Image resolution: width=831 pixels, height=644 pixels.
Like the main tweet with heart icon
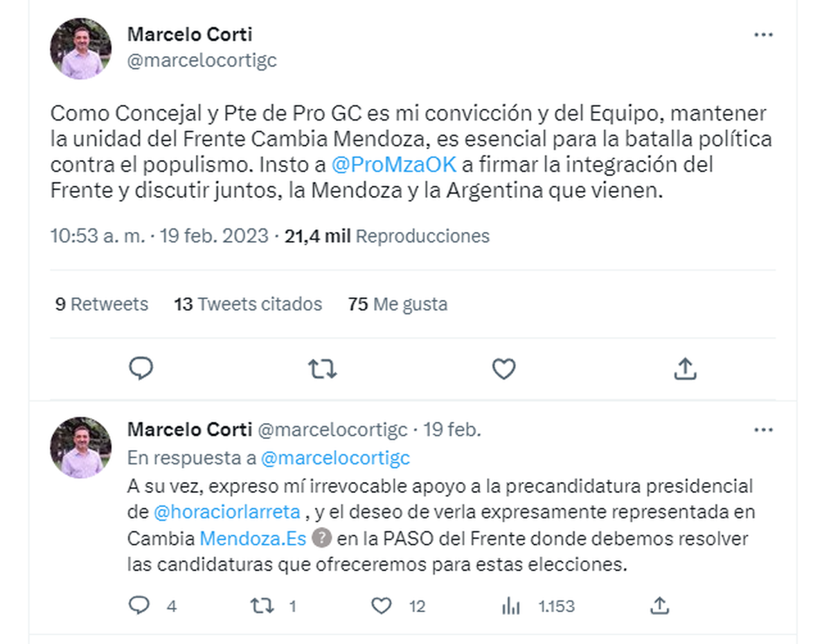pos(503,369)
